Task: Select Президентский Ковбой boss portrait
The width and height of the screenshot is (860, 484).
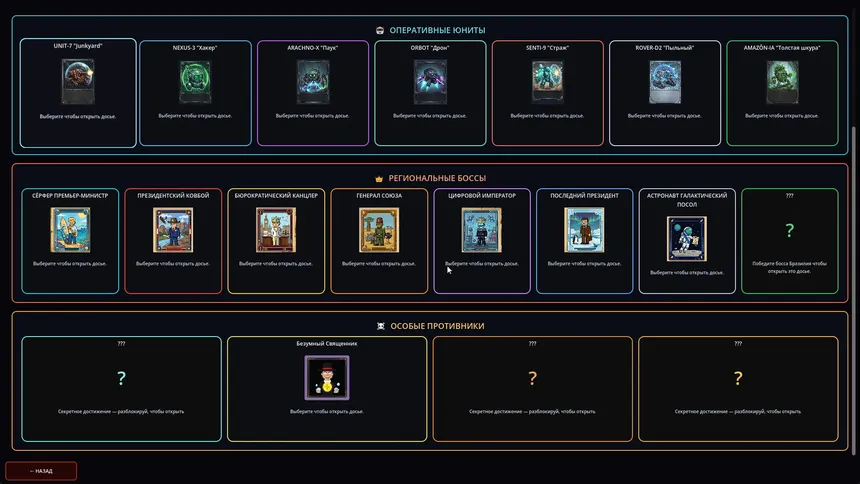Action: click(173, 230)
